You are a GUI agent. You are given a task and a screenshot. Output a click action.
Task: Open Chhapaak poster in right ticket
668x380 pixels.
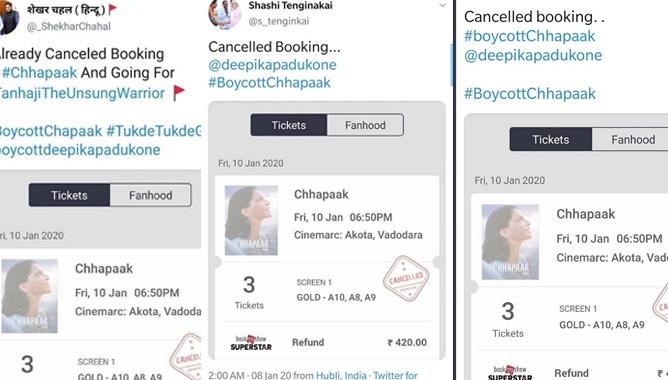[x=510, y=242]
